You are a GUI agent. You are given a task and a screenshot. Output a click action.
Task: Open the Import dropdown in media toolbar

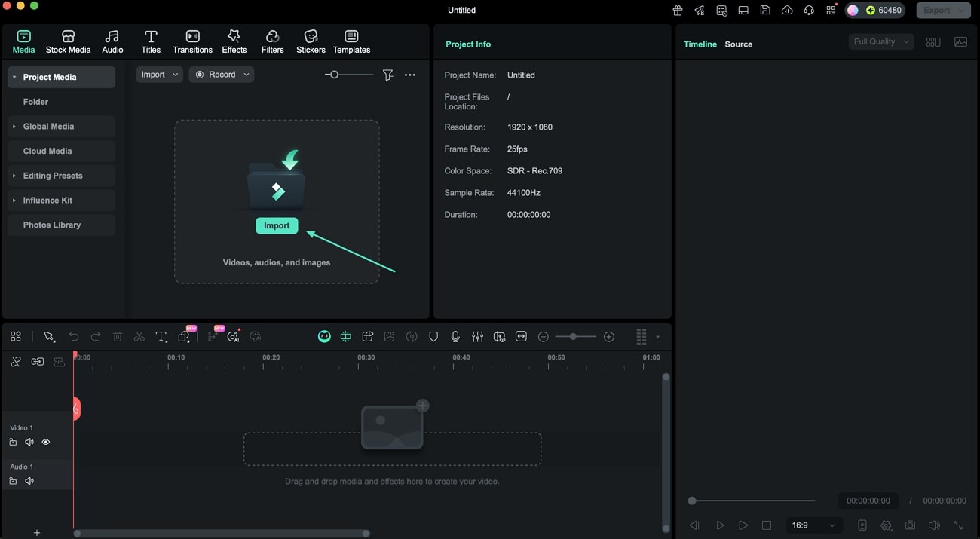[160, 75]
